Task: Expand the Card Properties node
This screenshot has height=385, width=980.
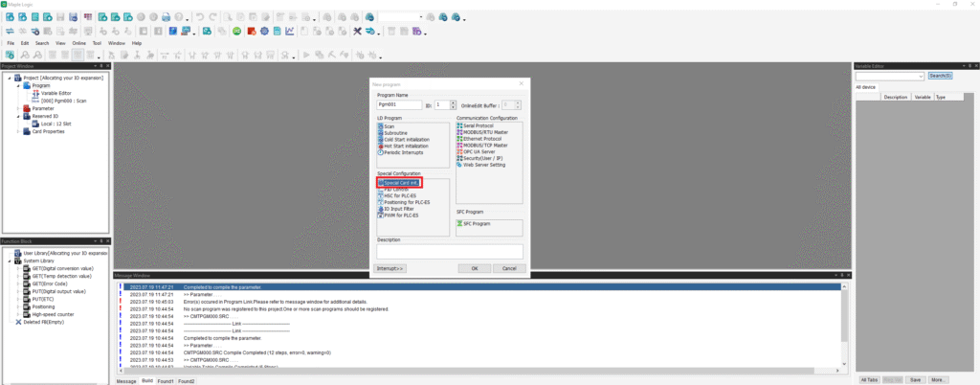Action: coord(18,131)
